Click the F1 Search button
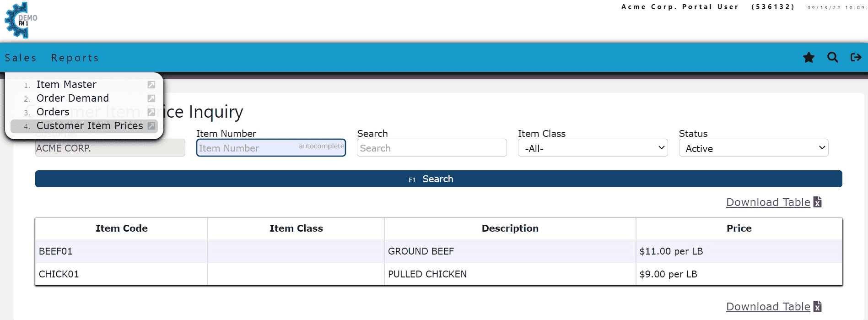The image size is (868, 320). coord(439,179)
